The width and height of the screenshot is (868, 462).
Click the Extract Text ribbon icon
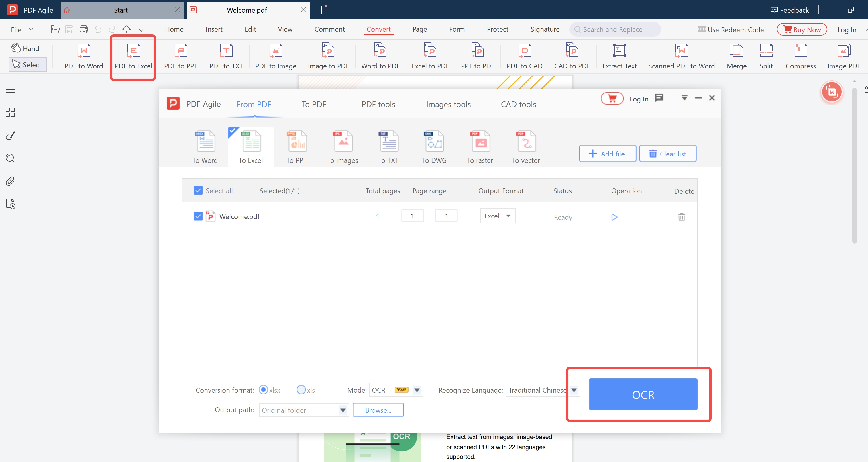[x=619, y=50]
